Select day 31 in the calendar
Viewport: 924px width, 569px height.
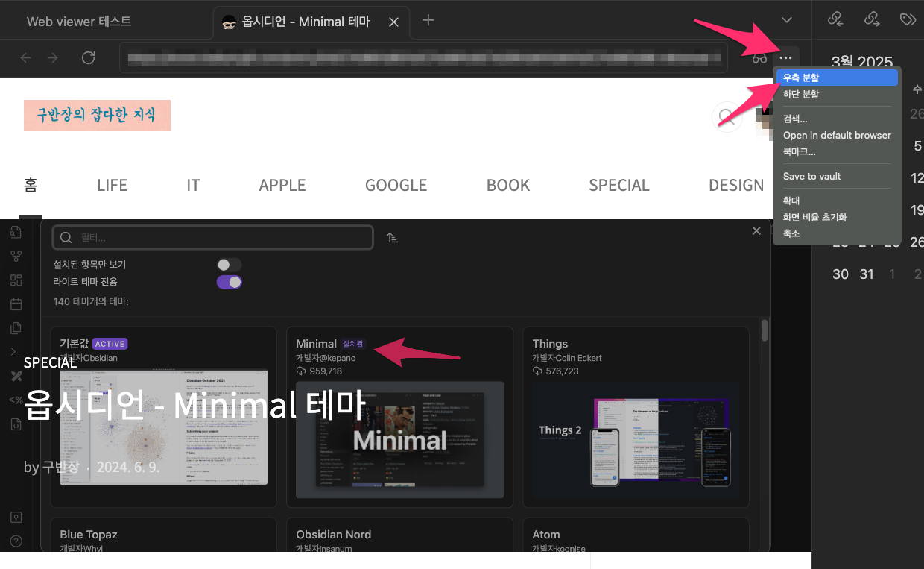click(x=866, y=274)
